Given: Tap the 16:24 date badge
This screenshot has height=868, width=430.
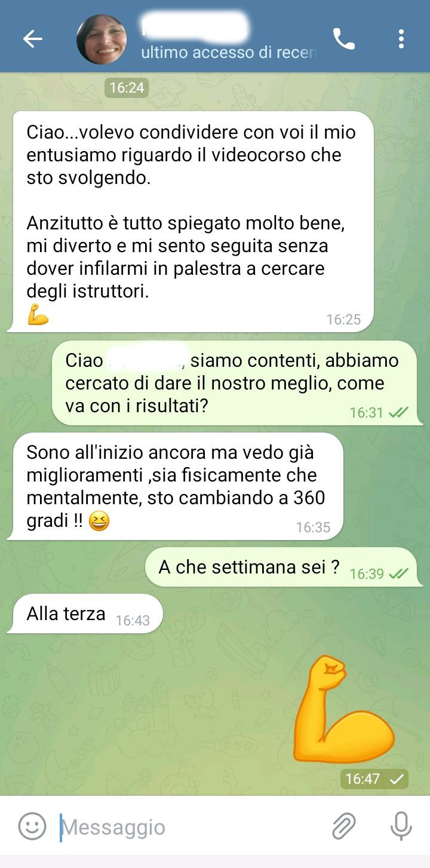Looking at the screenshot, I should tap(127, 88).
